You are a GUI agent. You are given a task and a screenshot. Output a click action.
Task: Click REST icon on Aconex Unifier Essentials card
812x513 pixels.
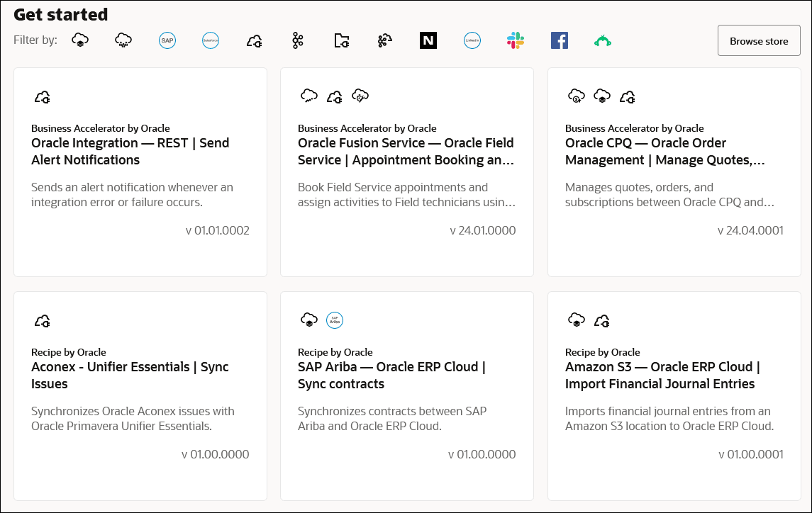point(43,321)
